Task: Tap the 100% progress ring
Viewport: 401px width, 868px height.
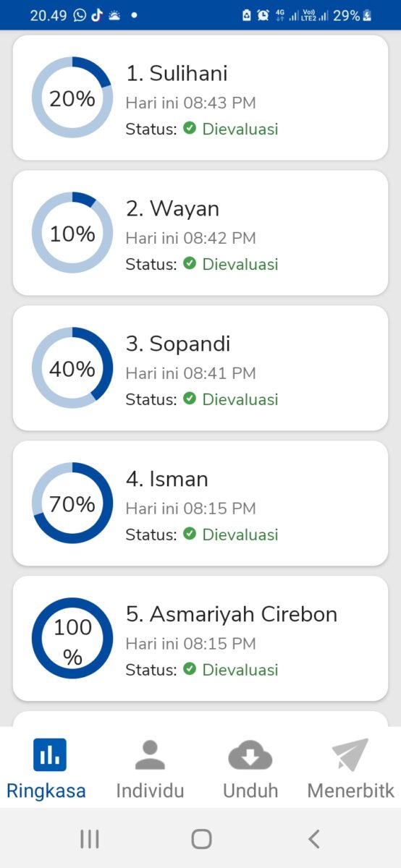Action: pyautogui.click(x=72, y=639)
